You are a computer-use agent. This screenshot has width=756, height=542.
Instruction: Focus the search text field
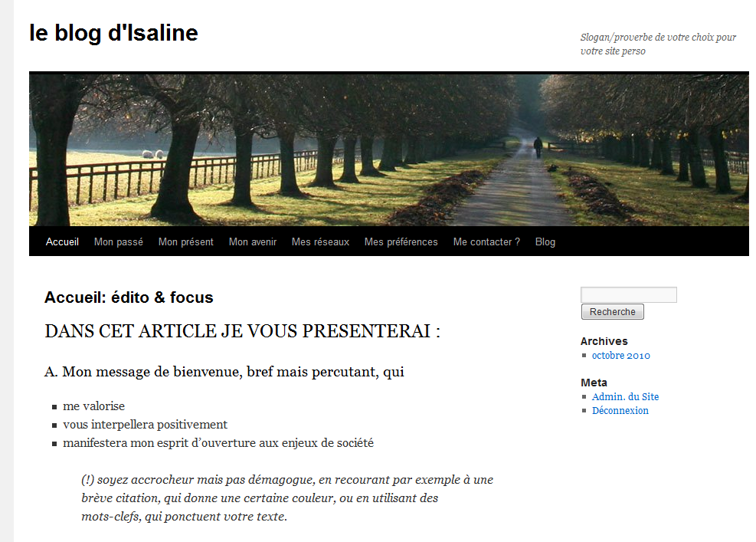click(629, 295)
